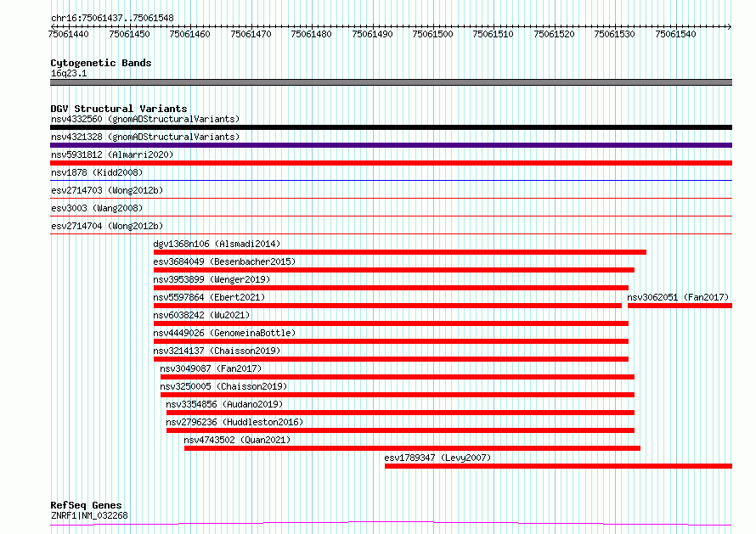Click the left arrow of the coordinate ruler
The height and width of the screenshot is (534, 756).
pyautogui.click(x=53, y=26)
